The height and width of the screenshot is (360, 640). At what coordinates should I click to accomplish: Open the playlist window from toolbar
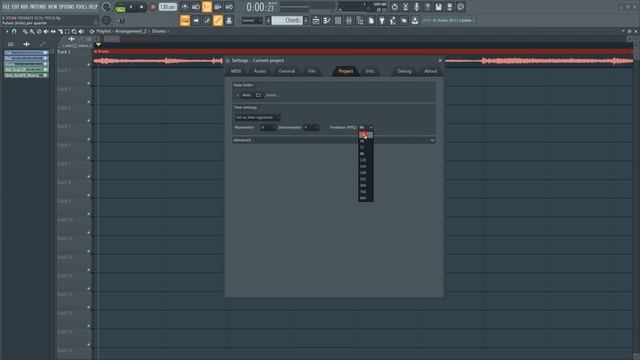click(x=316, y=20)
